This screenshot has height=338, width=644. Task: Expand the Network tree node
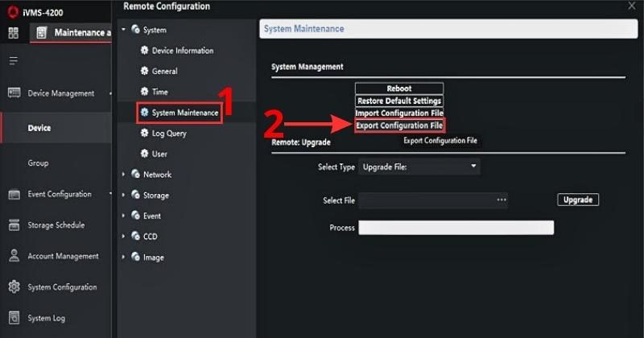[123, 174]
